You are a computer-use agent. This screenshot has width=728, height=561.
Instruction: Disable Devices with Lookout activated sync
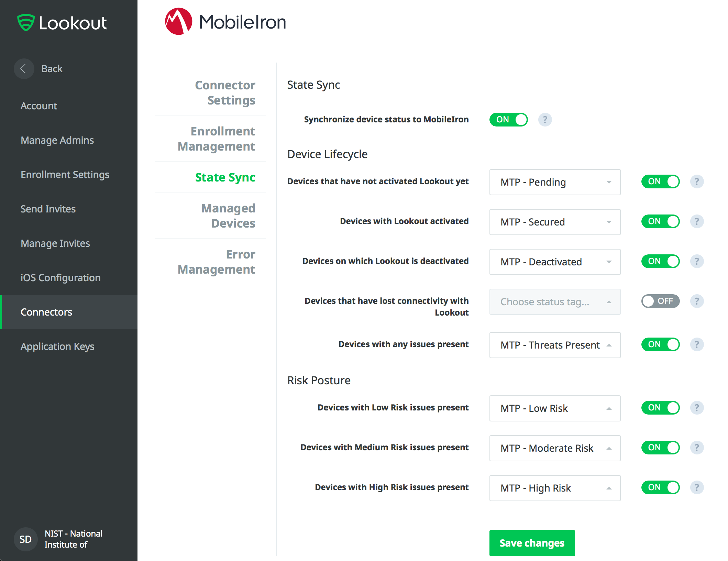(660, 221)
